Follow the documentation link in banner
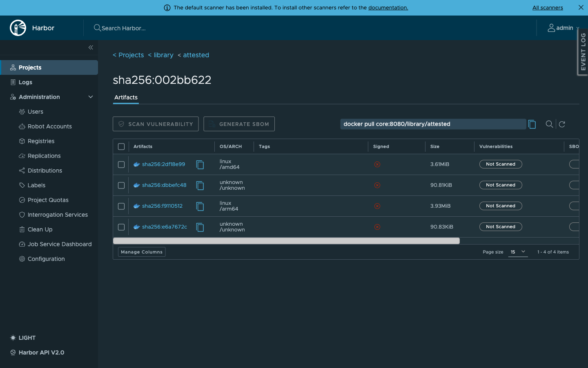 (x=388, y=8)
